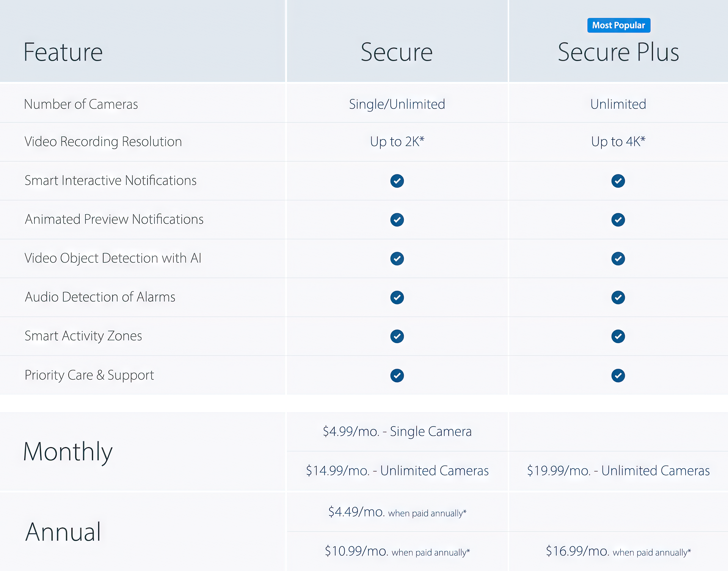Click Secure Plus checkmark for Smart Activity Zones

click(x=618, y=336)
